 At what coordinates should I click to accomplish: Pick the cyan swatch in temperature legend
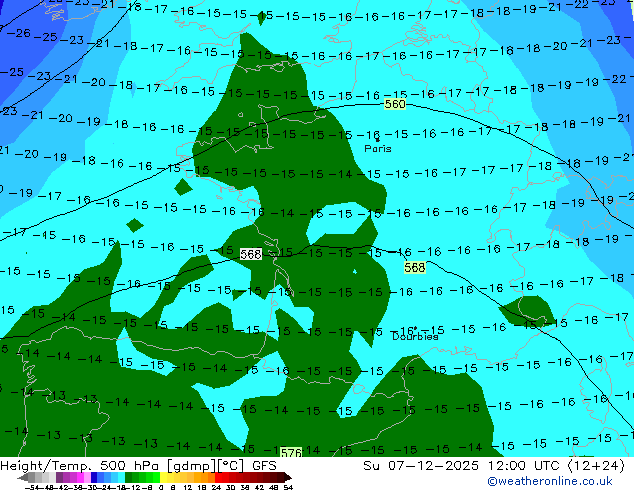121,477
